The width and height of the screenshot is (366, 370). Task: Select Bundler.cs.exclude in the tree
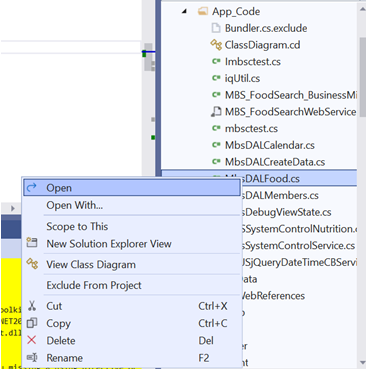coord(266,28)
